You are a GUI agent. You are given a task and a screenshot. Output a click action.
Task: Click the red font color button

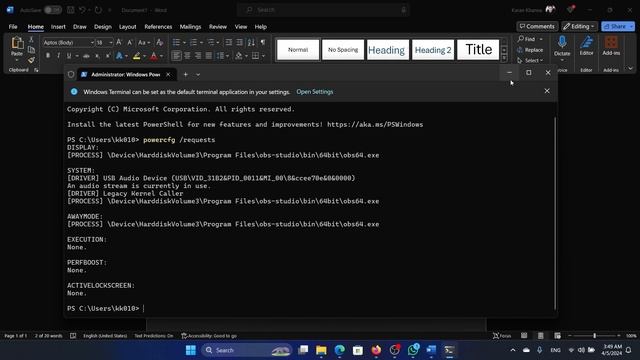pyautogui.click(x=153, y=56)
